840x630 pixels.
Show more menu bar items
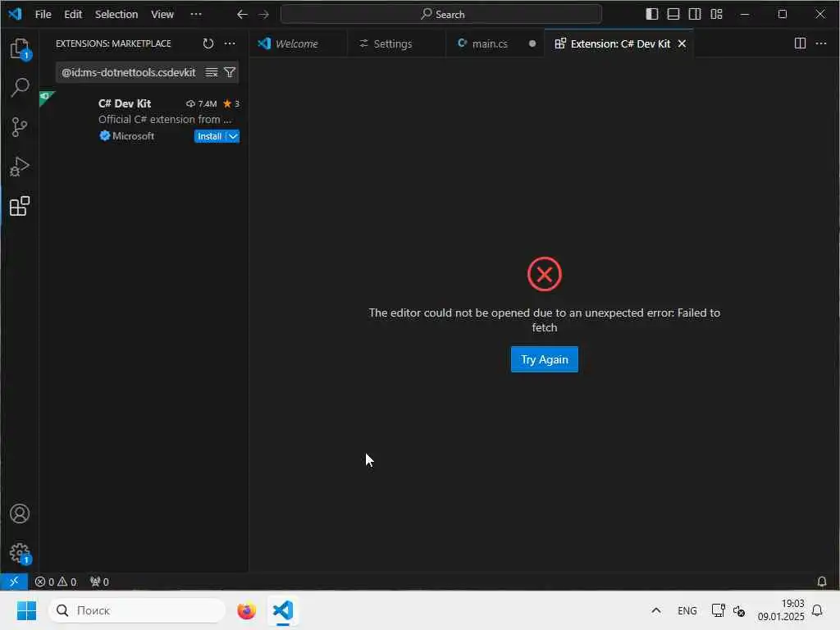pos(196,15)
